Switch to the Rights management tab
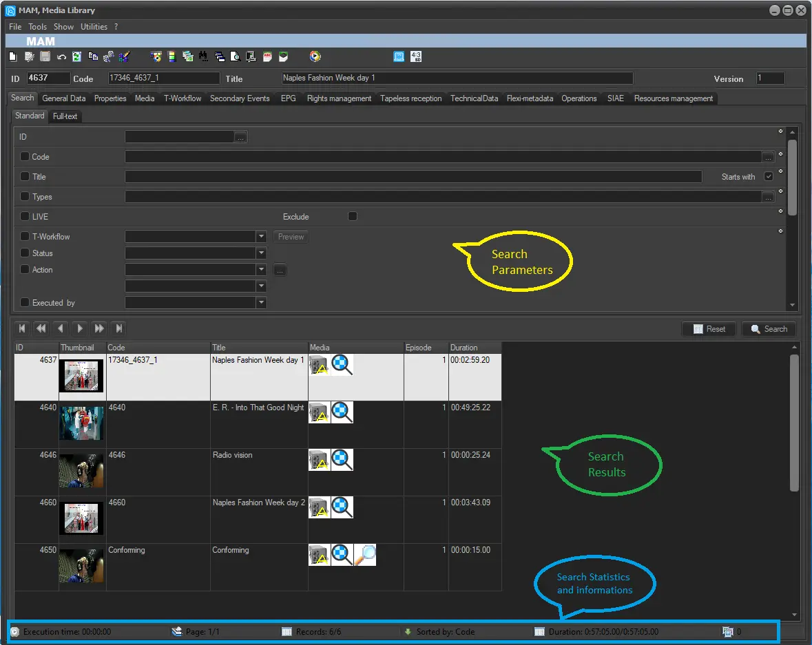 (339, 98)
